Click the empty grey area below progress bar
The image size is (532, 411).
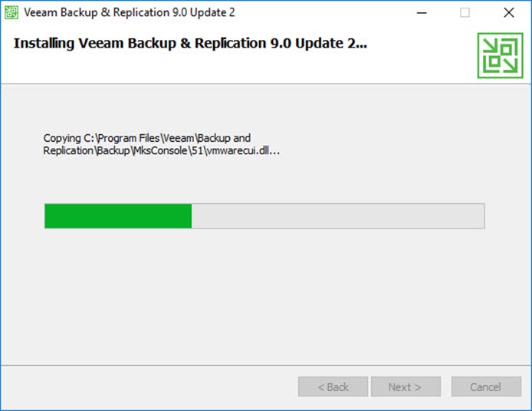pyautogui.click(x=264, y=295)
